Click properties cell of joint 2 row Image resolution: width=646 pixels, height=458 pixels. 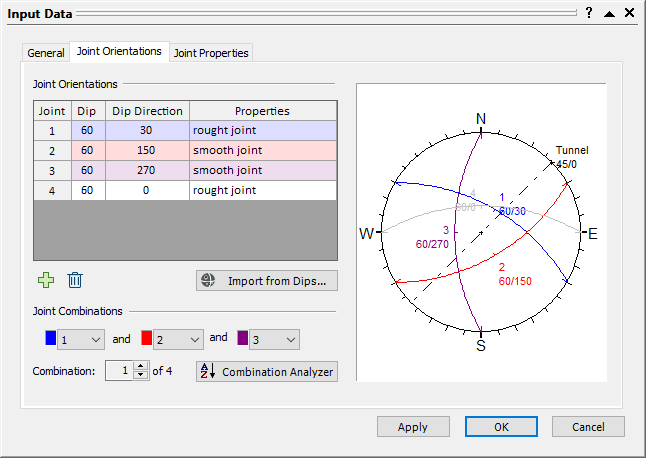tap(263, 150)
